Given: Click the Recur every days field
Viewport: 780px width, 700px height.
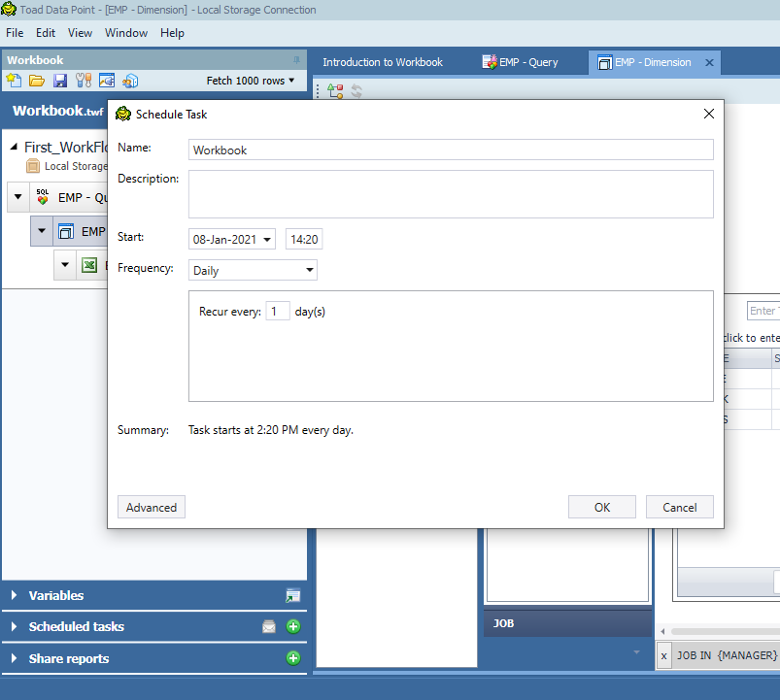Looking at the screenshot, I should pos(277,312).
